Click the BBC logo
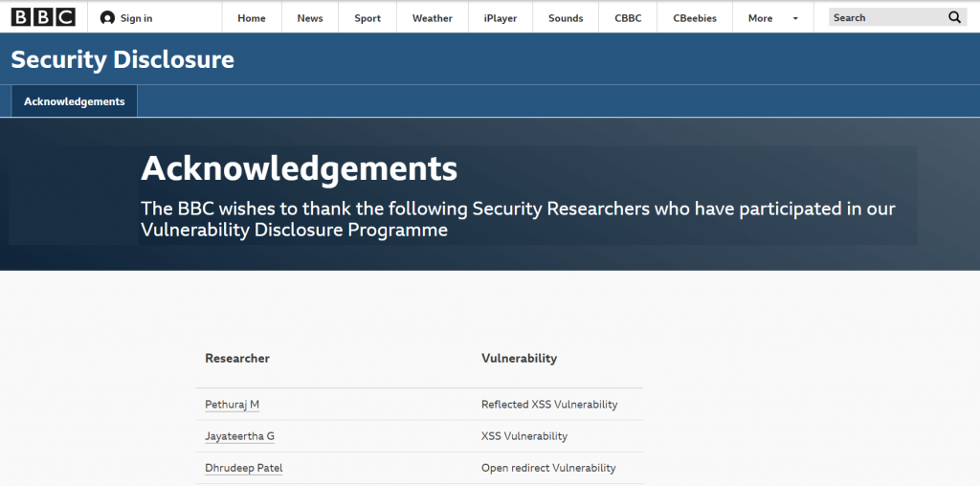Image resolution: width=980 pixels, height=486 pixels. coord(43,17)
